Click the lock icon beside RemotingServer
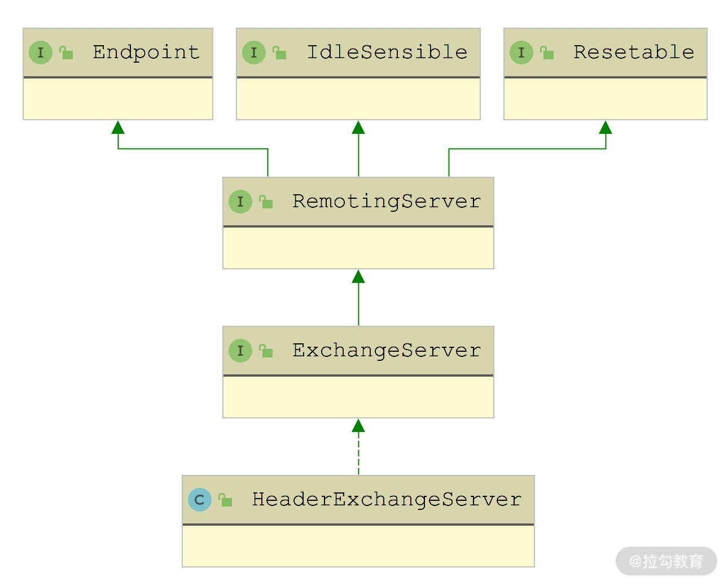 click(x=266, y=202)
